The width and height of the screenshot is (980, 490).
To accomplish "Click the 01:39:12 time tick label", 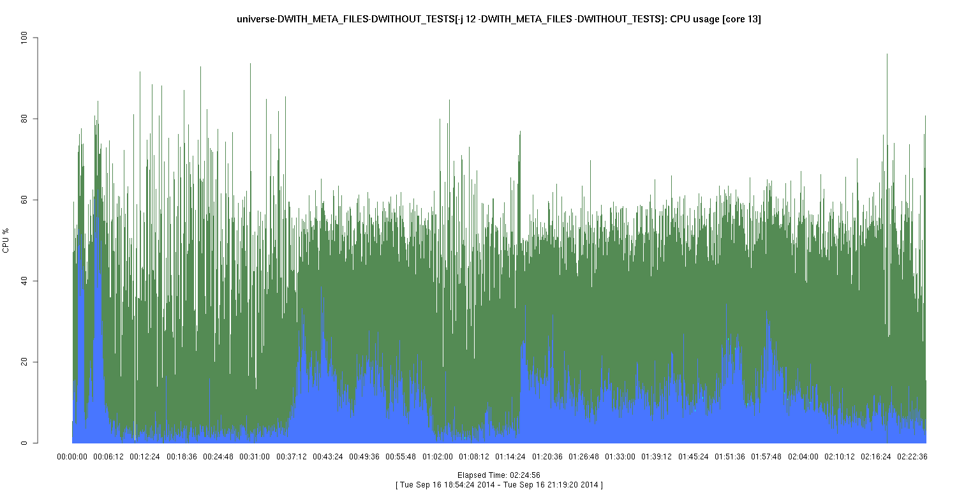I will 657,457.
